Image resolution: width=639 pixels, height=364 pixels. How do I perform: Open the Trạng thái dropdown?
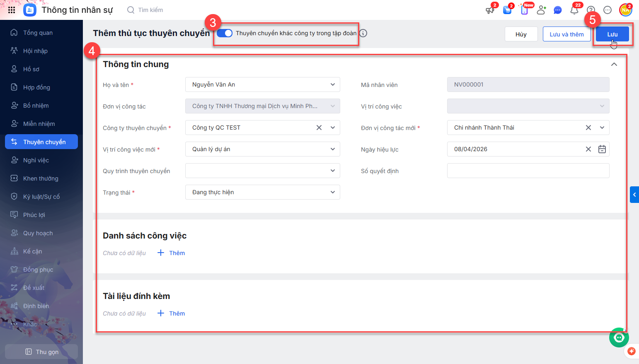pos(332,192)
